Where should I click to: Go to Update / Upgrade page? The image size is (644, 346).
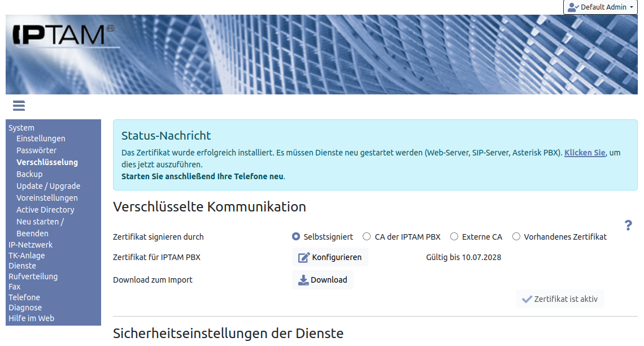pyautogui.click(x=48, y=186)
